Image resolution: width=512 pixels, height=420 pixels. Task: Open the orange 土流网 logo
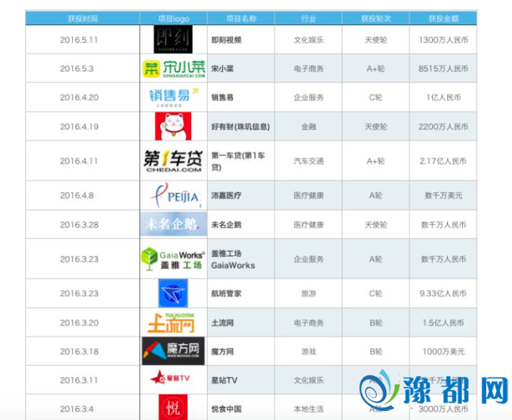173,323
